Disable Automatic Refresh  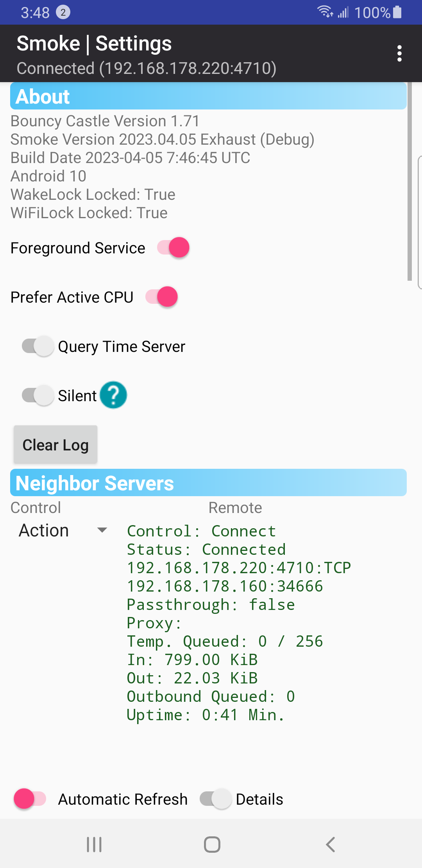29,799
